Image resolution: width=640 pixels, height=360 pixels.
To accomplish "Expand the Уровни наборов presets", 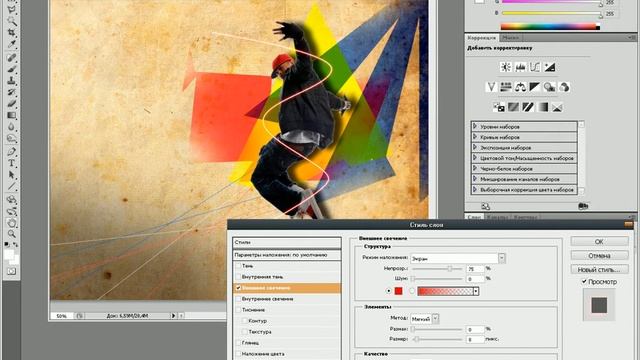I will point(475,126).
